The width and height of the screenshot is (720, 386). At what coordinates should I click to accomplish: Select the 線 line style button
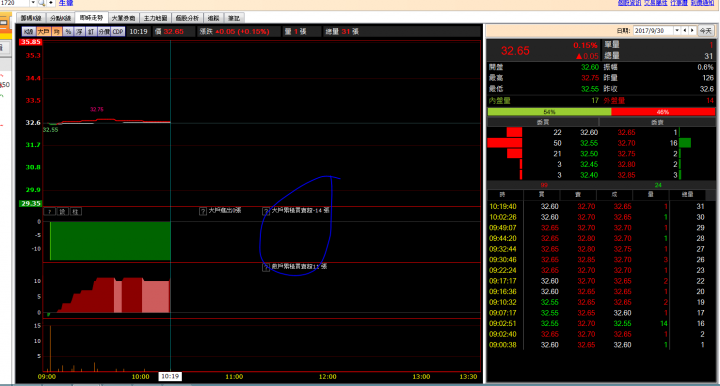(x=62, y=212)
